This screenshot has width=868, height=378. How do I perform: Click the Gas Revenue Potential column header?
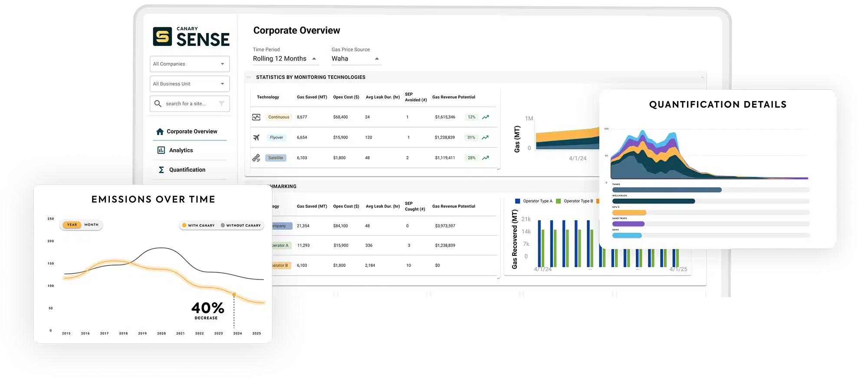click(454, 97)
